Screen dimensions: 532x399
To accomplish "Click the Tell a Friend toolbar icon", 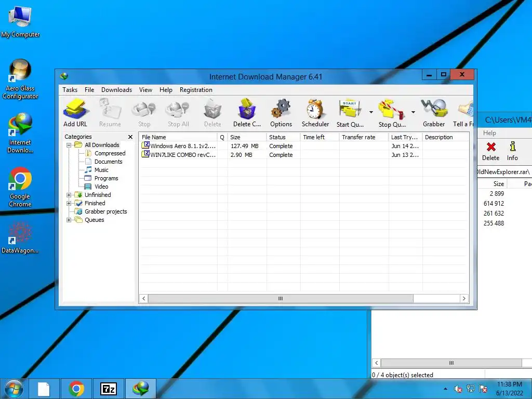I will (x=463, y=113).
